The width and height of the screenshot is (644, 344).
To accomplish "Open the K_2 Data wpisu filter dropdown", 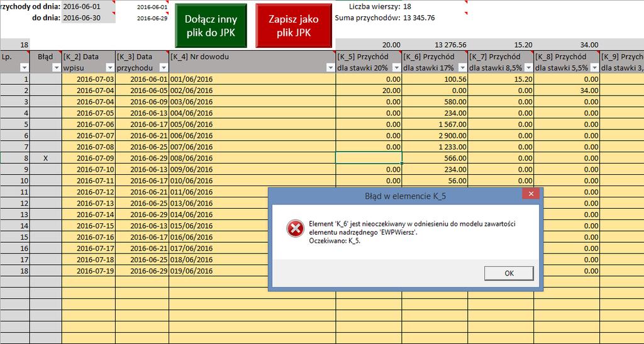I will point(109,68).
